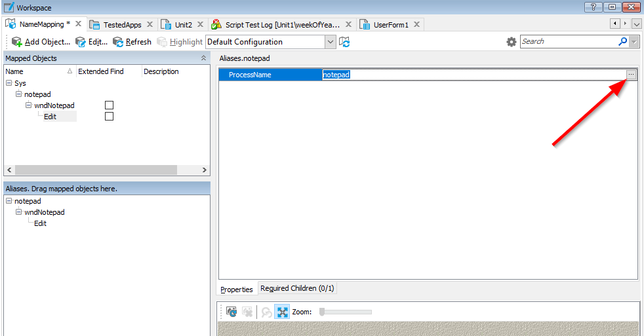Click the disabled refresh image icon
The width and height of the screenshot is (644, 336).
click(266, 312)
